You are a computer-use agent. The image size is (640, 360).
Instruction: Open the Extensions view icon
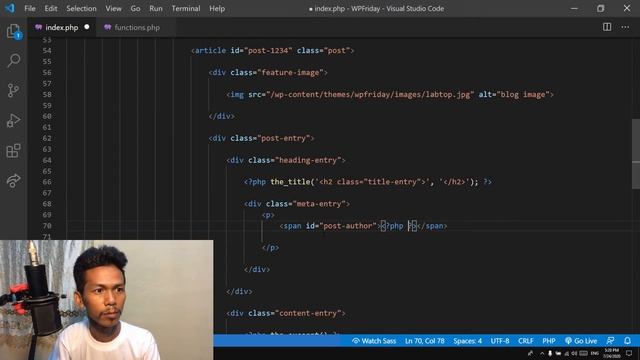tap(13, 151)
